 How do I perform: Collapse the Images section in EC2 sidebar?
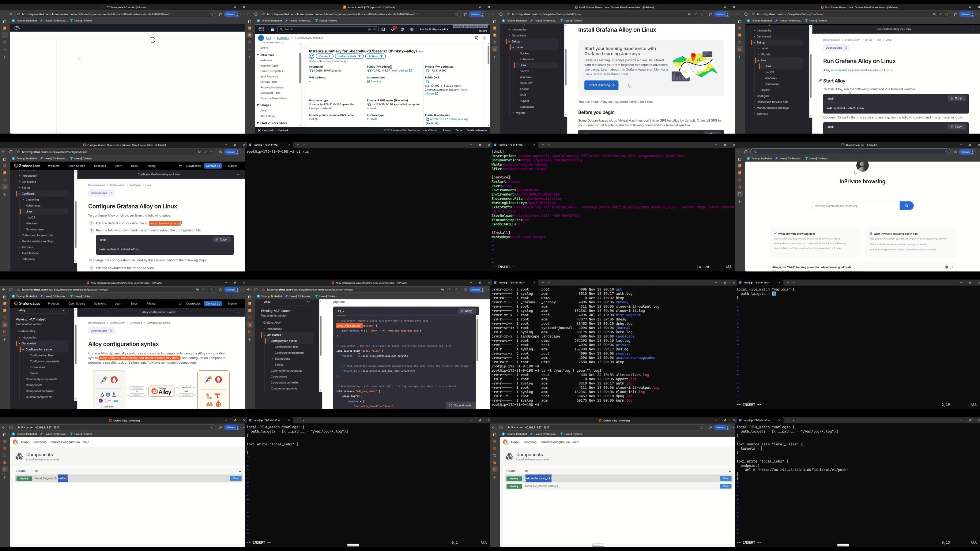click(x=258, y=105)
